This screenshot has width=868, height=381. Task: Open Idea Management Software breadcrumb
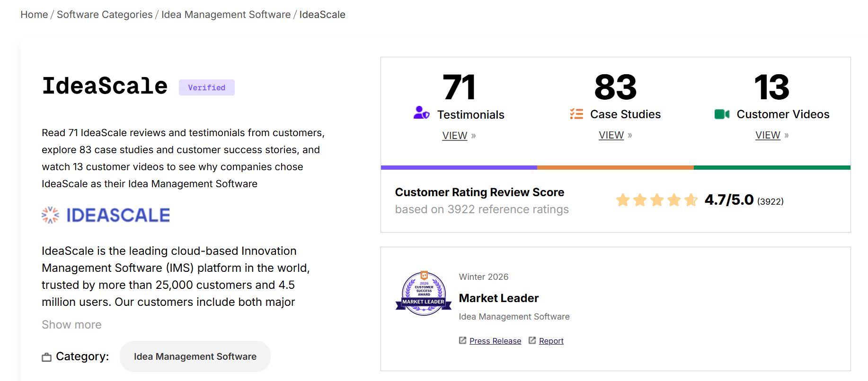[226, 15]
